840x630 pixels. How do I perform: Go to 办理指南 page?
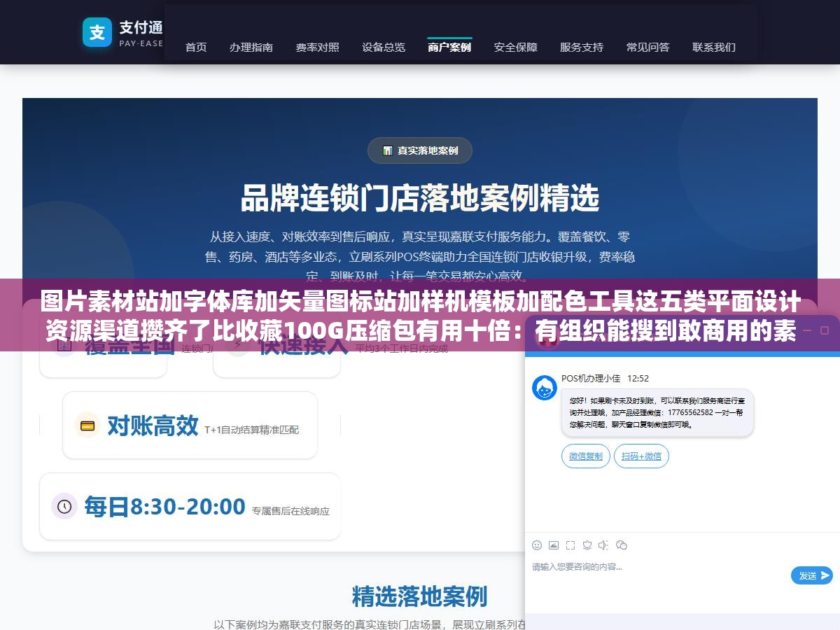(251, 48)
